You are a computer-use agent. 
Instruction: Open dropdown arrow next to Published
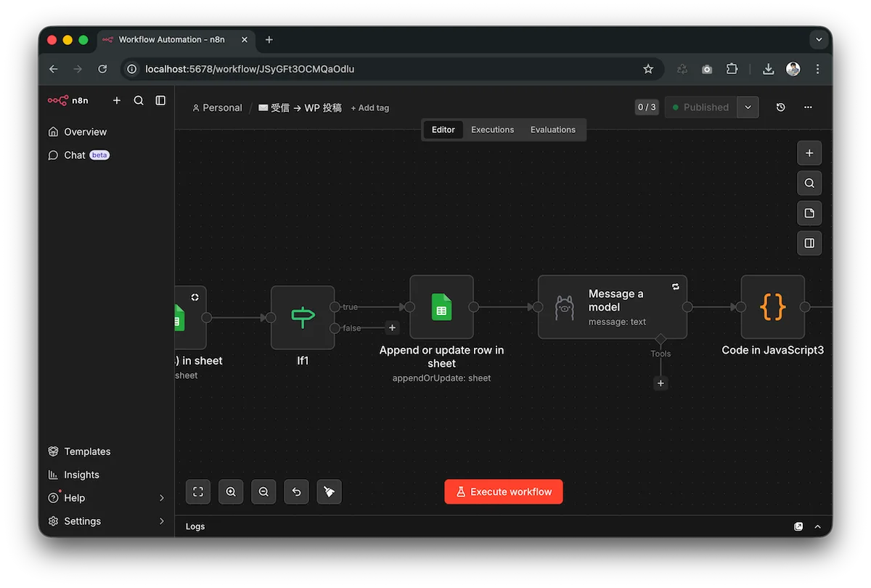[x=748, y=107]
